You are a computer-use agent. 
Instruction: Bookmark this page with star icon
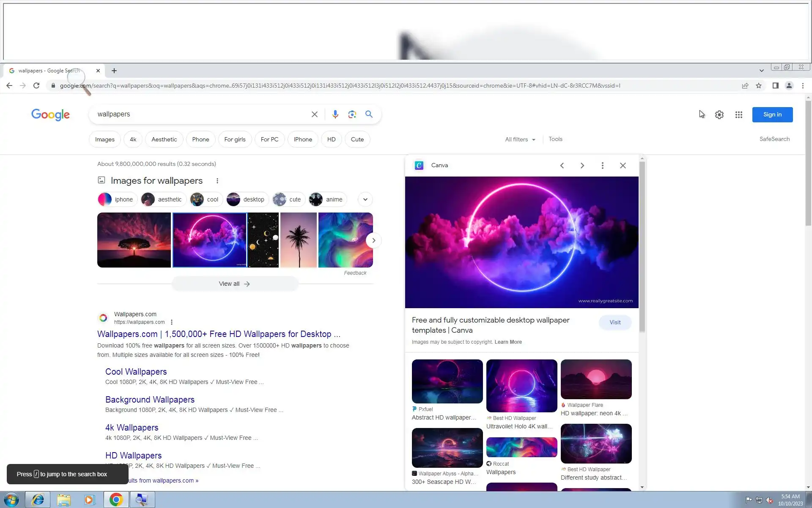point(759,86)
